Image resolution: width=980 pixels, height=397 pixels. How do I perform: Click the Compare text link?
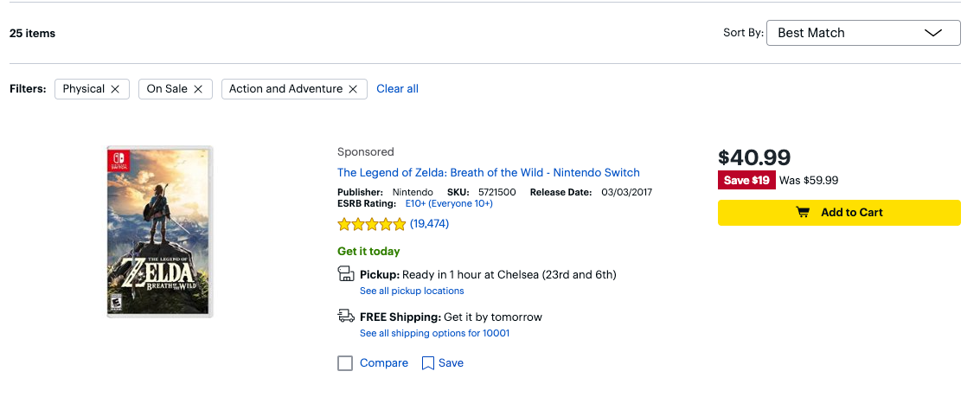pyautogui.click(x=384, y=363)
